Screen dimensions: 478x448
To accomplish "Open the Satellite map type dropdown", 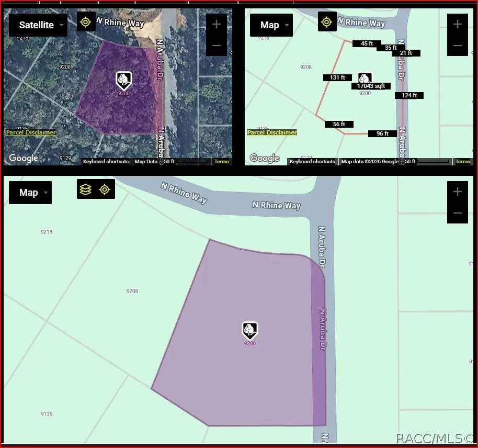I will tap(38, 25).
